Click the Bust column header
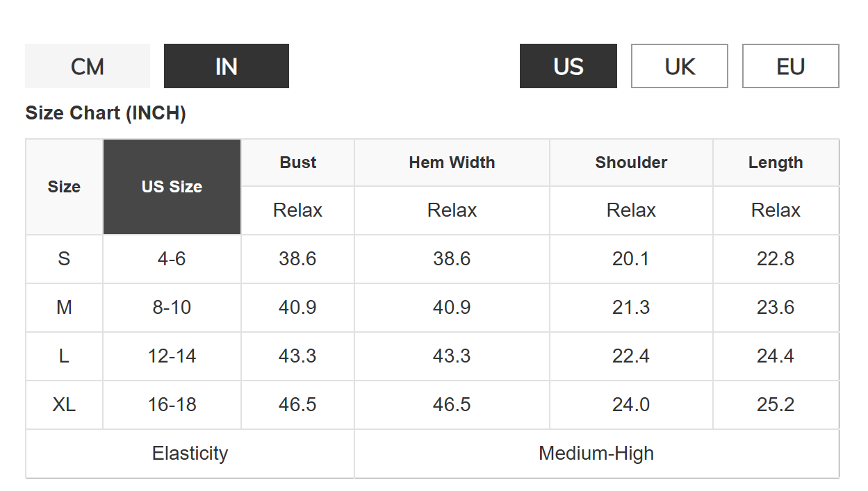The width and height of the screenshot is (868, 491). tap(297, 163)
